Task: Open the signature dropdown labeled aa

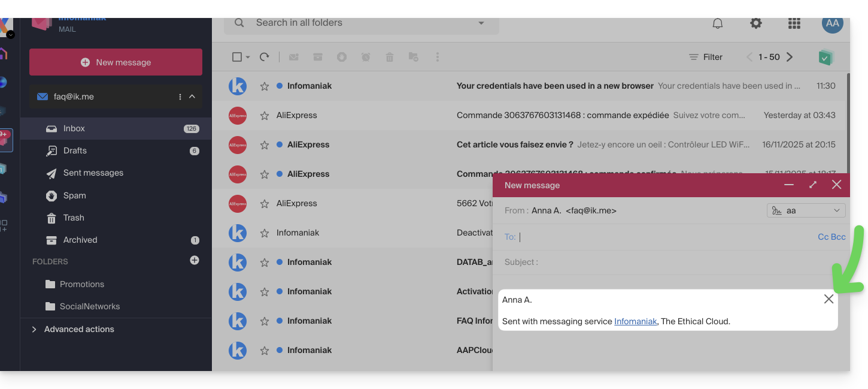Action: tap(806, 210)
